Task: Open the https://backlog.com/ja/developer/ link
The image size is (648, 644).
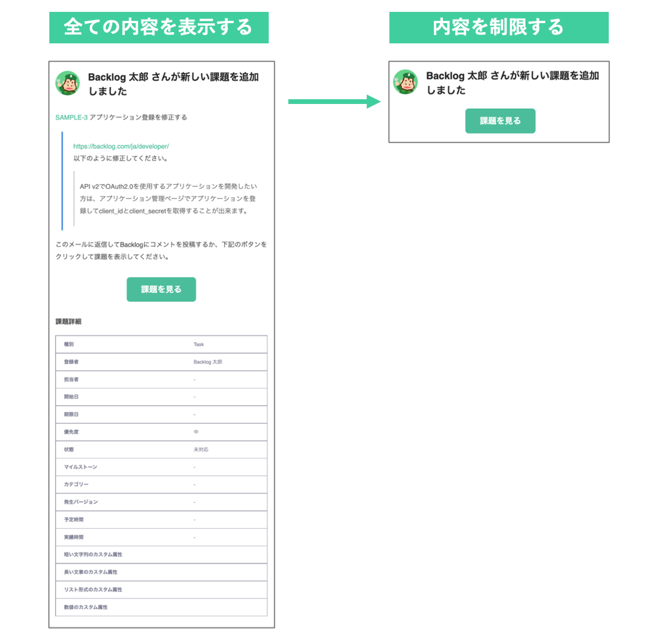Action: tap(121, 146)
